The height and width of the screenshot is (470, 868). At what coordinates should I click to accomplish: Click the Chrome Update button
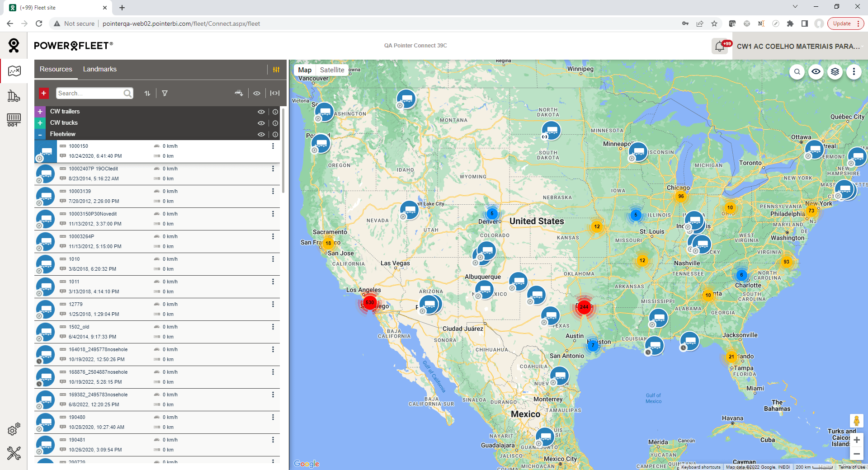click(842, 23)
